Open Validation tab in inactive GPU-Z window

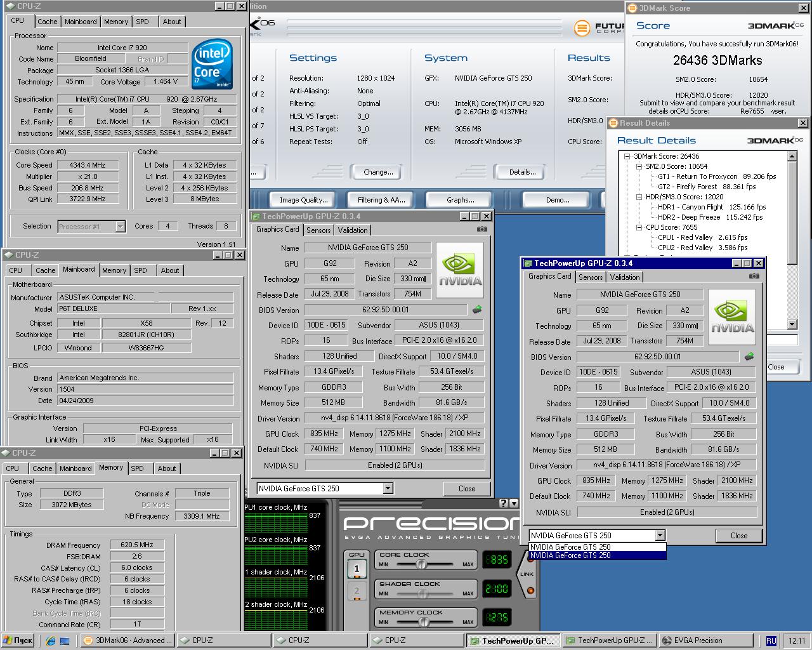353,230
